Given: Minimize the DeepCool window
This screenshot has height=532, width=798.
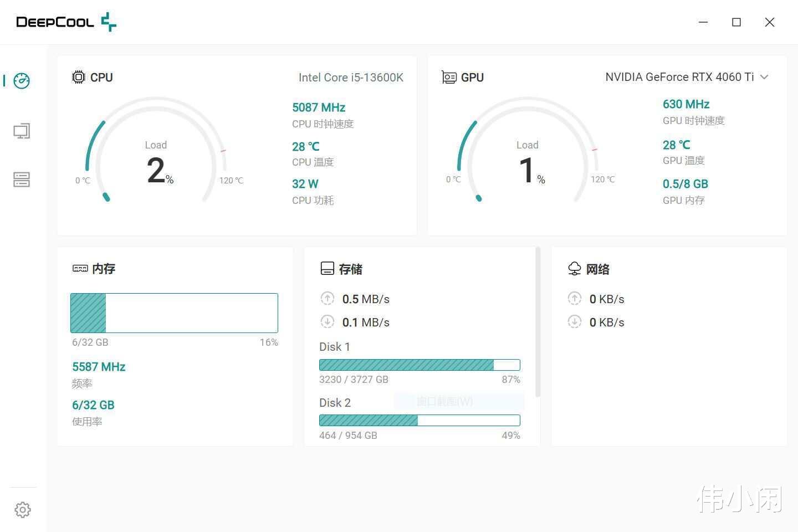Looking at the screenshot, I should (703, 22).
